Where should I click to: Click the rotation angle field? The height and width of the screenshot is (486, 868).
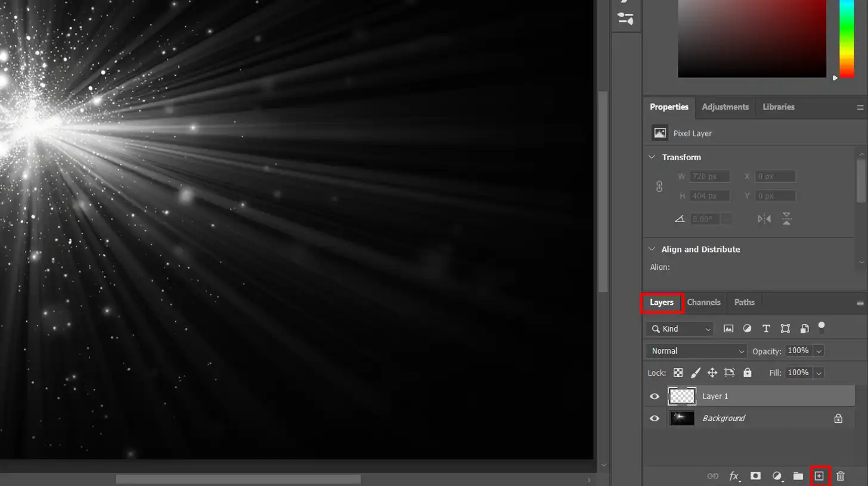point(705,219)
